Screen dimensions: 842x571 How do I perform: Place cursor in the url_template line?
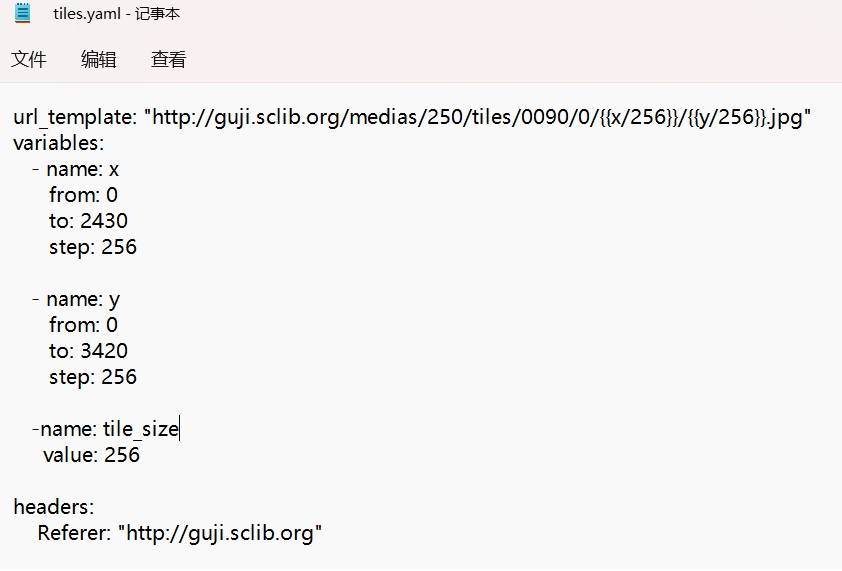coord(412,117)
